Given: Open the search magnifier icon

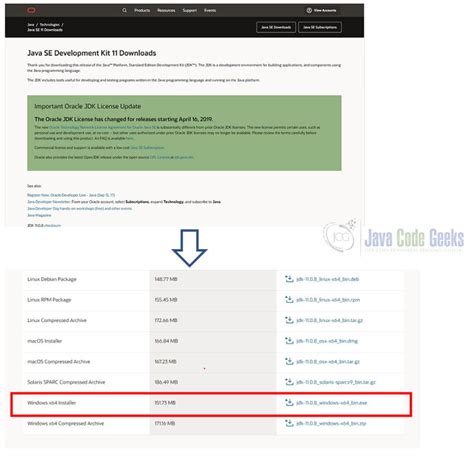Looking at the screenshot, I should [124, 10].
